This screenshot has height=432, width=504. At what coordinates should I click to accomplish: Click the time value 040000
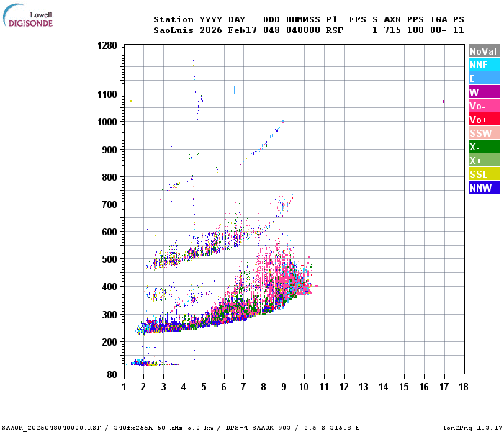[303, 30]
